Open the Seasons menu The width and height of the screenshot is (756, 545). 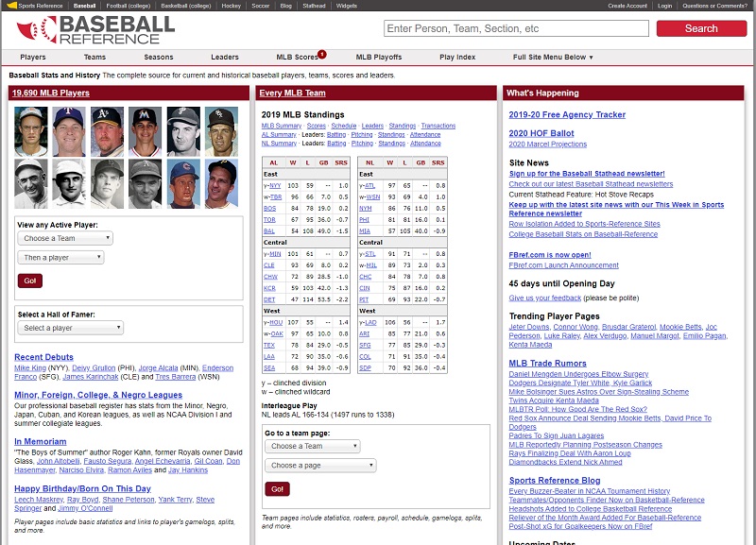point(158,57)
